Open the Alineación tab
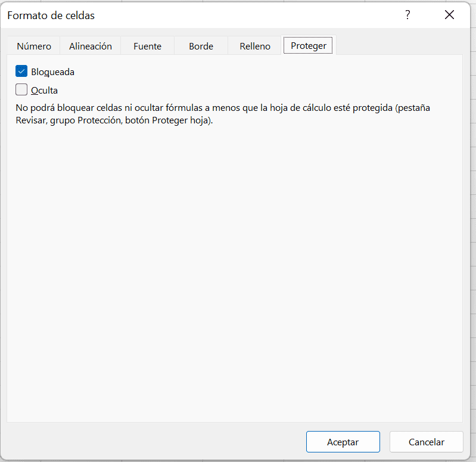The width and height of the screenshot is (476, 462). coord(91,46)
